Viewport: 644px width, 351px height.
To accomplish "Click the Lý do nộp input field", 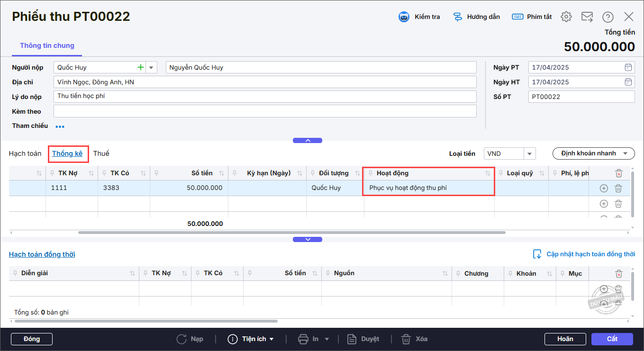I will (x=265, y=97).
